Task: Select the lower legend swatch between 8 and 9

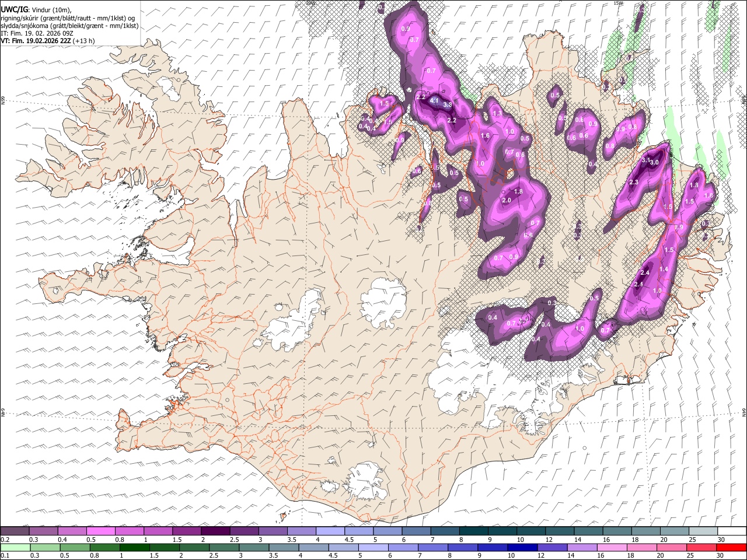Action: tap(462, 547)
